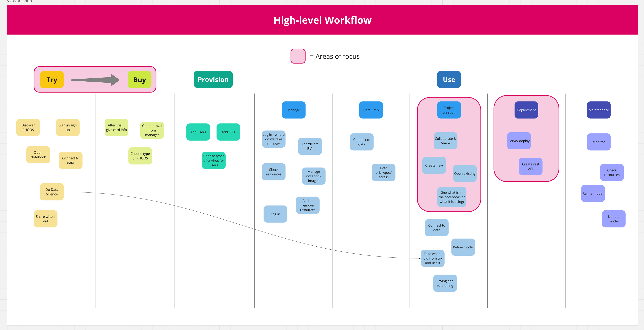The image size is (644, 330).
Task: Select the Data Prep header card
Action: (371, 110)
